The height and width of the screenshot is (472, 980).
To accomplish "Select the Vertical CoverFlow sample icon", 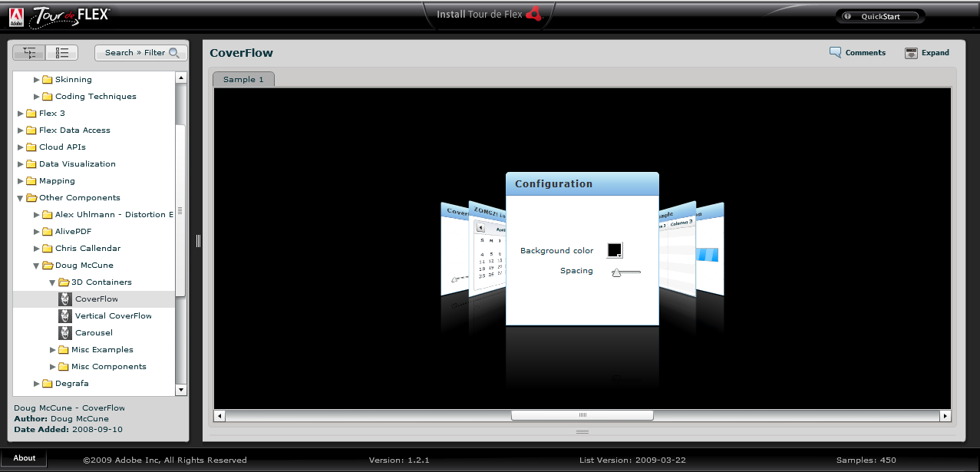I will (x=65, y=316).
